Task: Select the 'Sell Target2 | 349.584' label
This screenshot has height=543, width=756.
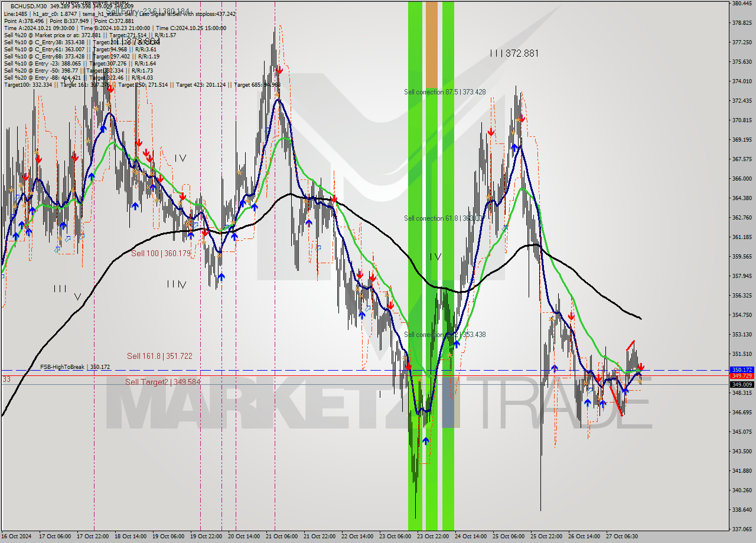Action: pyautogui.click(x=162, y=382)
